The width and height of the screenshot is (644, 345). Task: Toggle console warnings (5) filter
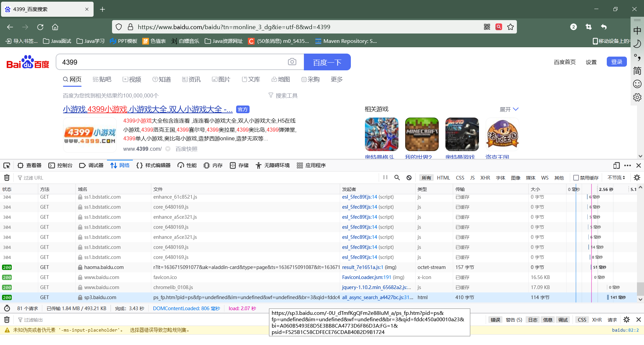click(514, 320)
